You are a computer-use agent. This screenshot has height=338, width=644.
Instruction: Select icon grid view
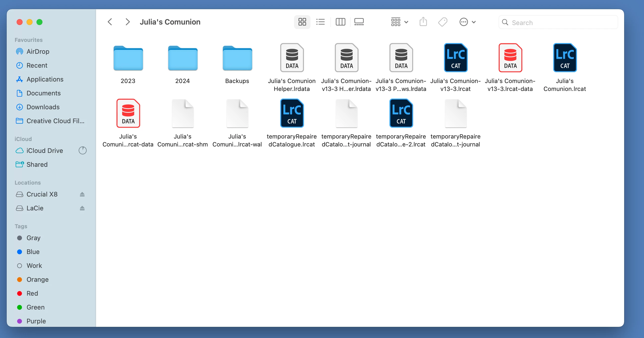click(302, 22)
